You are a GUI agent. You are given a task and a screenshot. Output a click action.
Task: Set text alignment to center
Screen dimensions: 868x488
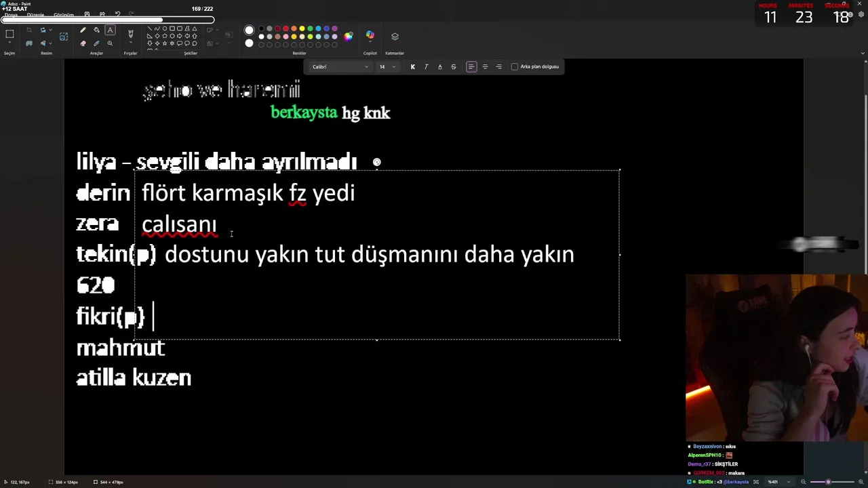click(485, 66)
